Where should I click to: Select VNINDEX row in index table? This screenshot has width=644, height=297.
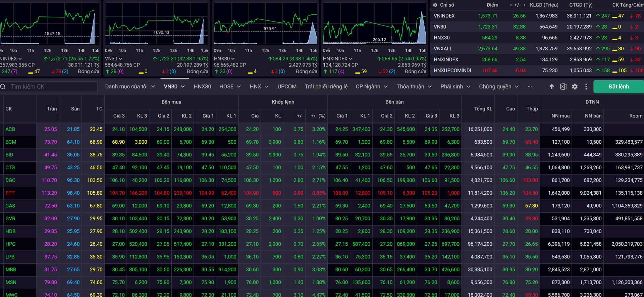pos(537,16)
